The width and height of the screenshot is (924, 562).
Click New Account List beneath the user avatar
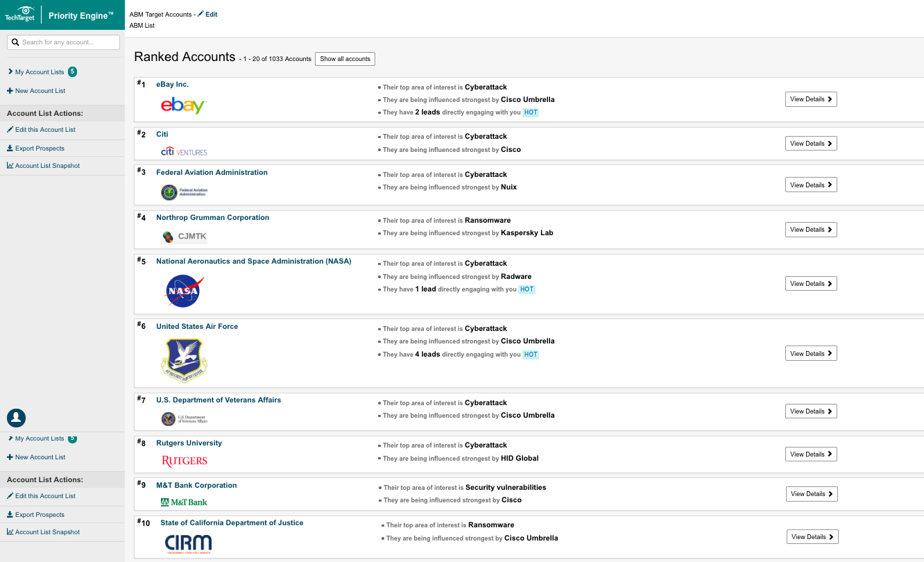[36, 457]
